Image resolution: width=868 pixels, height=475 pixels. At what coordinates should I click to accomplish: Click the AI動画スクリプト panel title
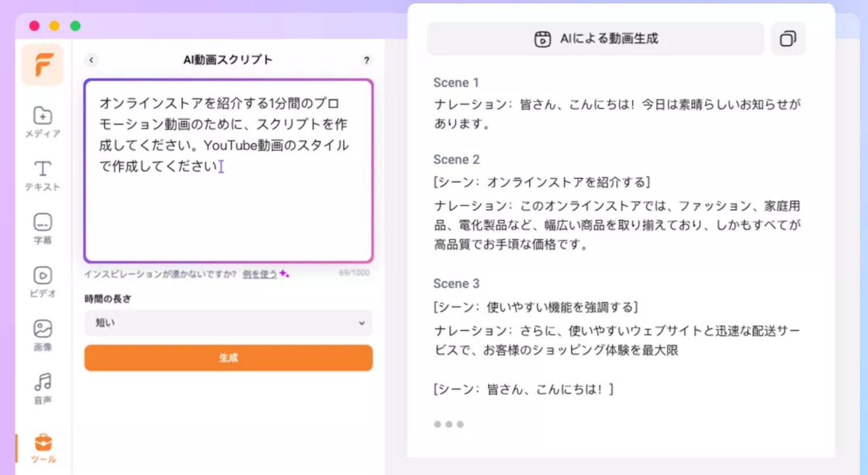[x=227, y=59]
